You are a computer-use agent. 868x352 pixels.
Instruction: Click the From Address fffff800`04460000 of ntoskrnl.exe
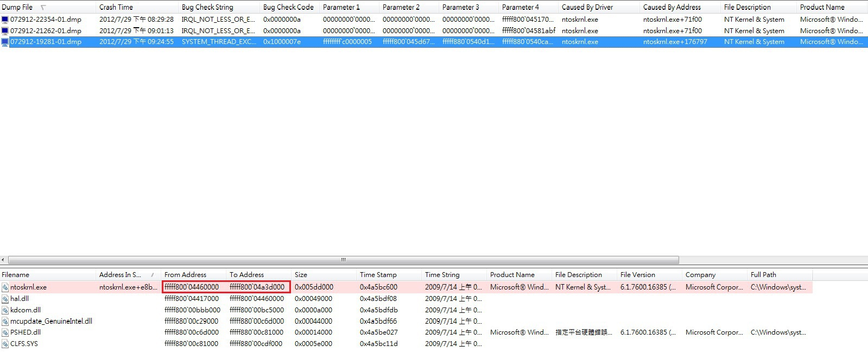point(192,287)
